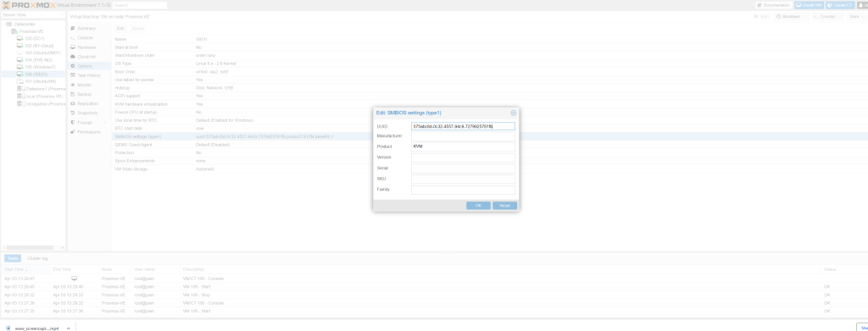Expand the Firewall submenu arrow
This screenshot has width=868, height=331.
[105, 123]
